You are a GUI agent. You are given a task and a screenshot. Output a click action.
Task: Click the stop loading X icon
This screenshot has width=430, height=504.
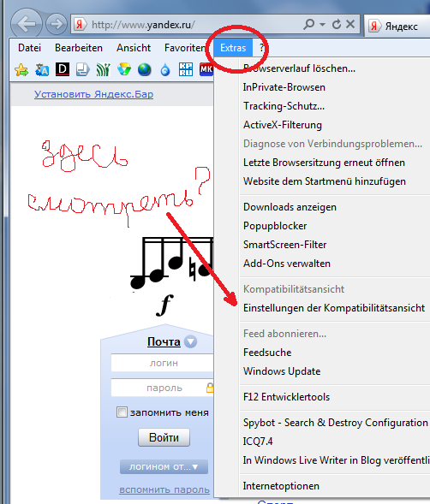350,24
